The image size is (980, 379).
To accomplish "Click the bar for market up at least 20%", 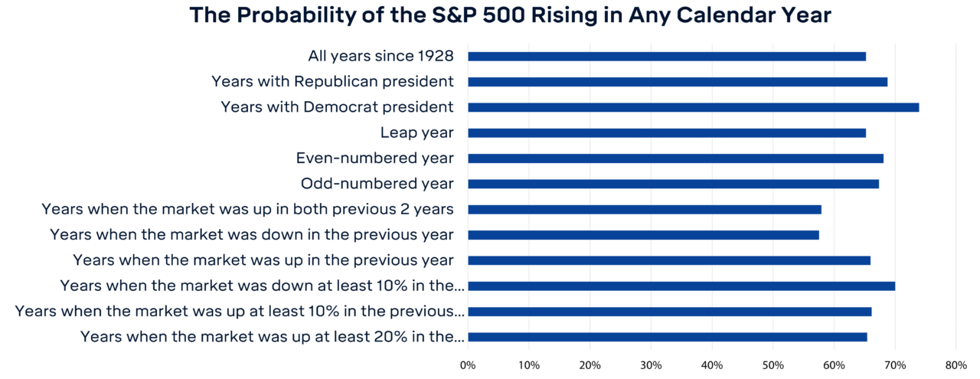I will click(667, 337).
